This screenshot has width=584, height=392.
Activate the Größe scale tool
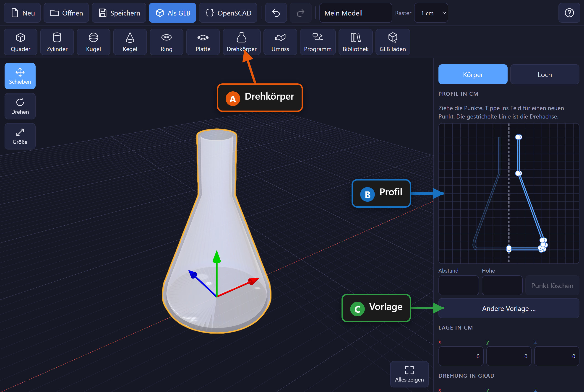tap(20, 136)
